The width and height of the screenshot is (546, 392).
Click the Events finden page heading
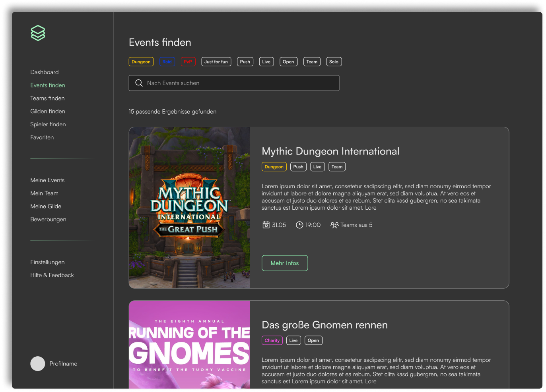(x=160, y=42)
